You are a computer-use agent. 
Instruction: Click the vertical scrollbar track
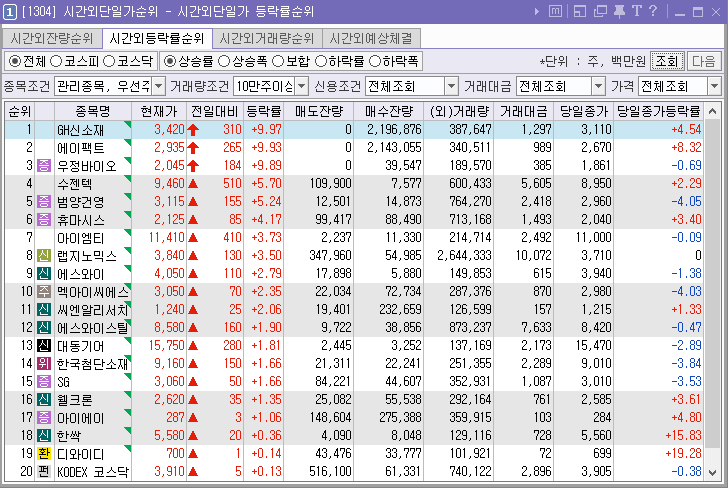713,292
